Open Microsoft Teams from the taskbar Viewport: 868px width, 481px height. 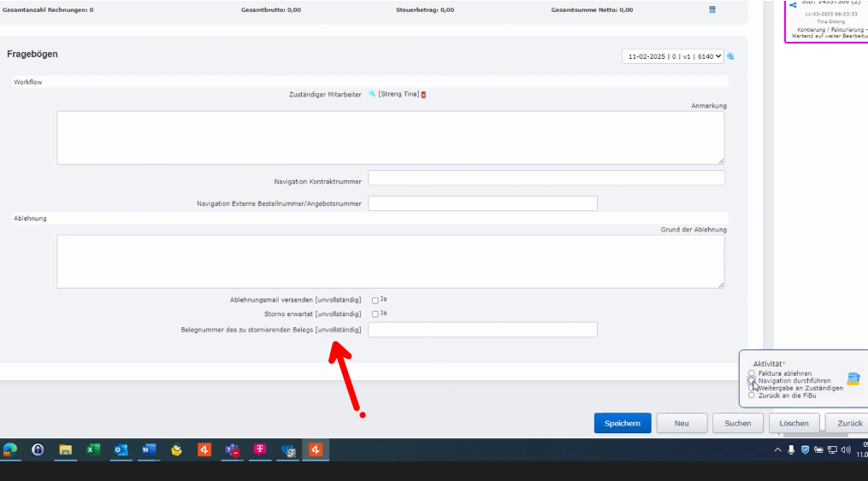232,449
